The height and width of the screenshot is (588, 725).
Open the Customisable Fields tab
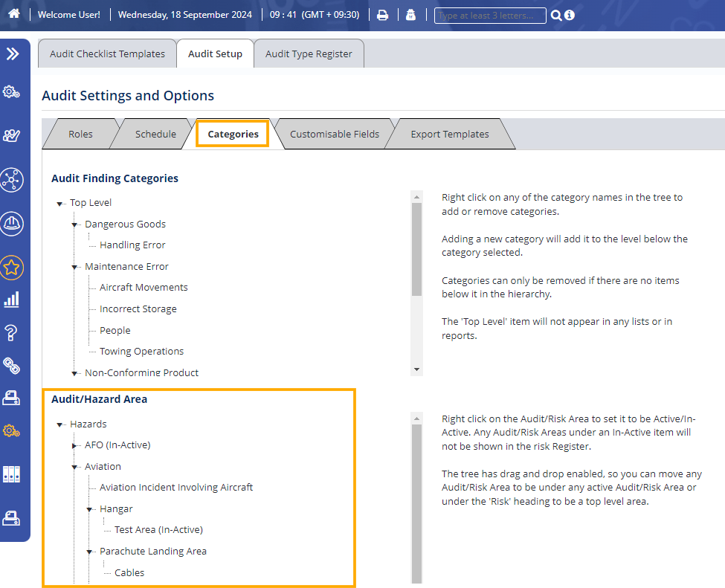(x=335, y=135)
